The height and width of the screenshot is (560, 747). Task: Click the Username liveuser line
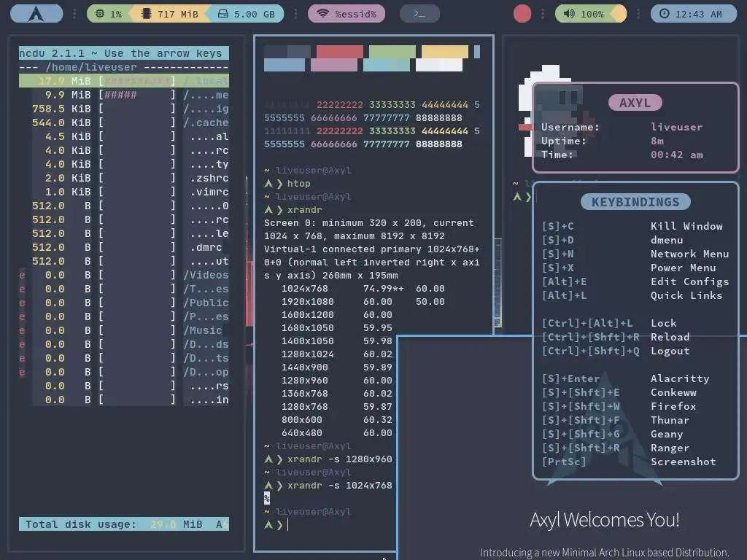[622, 127]
